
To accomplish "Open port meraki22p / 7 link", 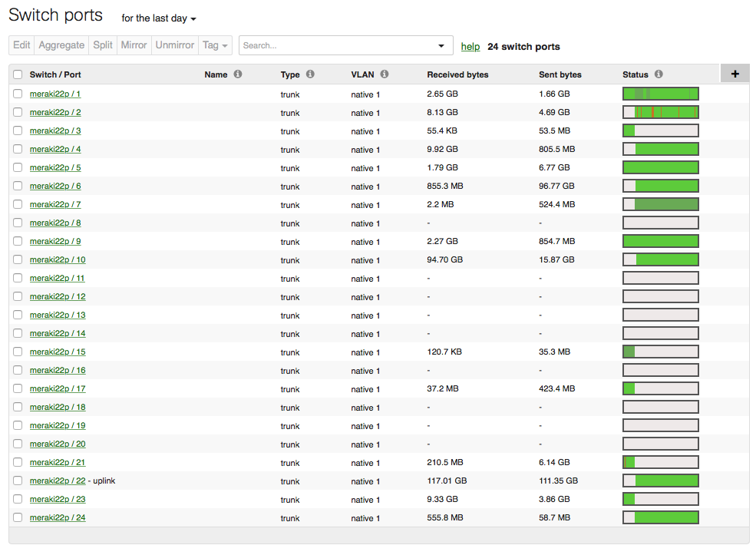I will [x=55, y=204].
